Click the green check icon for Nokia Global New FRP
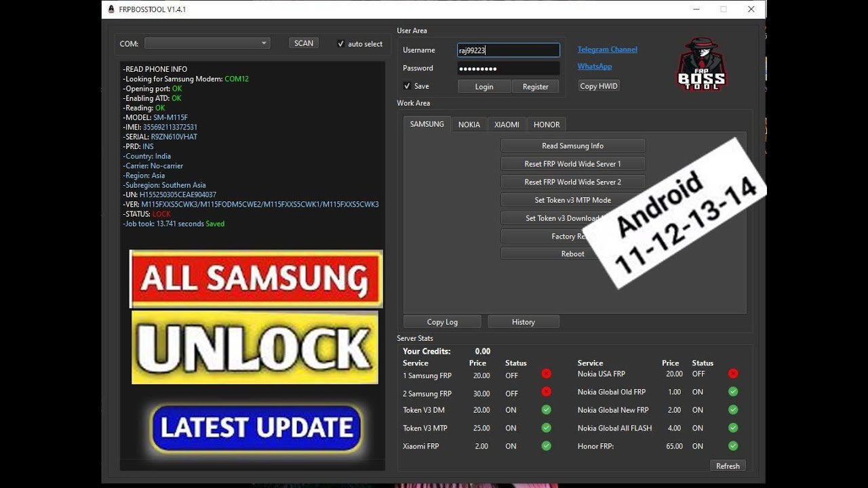This screenshot has width=868, height=488. [x=733, y=410]
